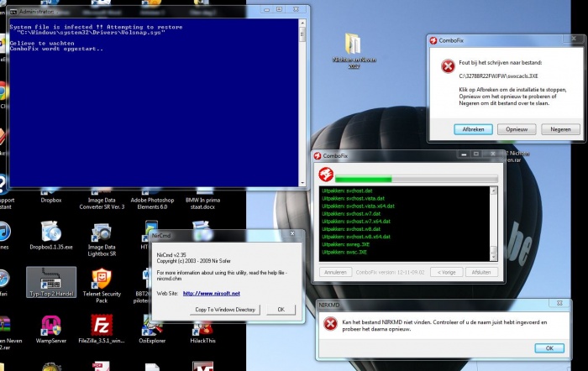Click the 'Uitpakken: svchost.vista.x64.dat' log line

[x=358, y=206]
